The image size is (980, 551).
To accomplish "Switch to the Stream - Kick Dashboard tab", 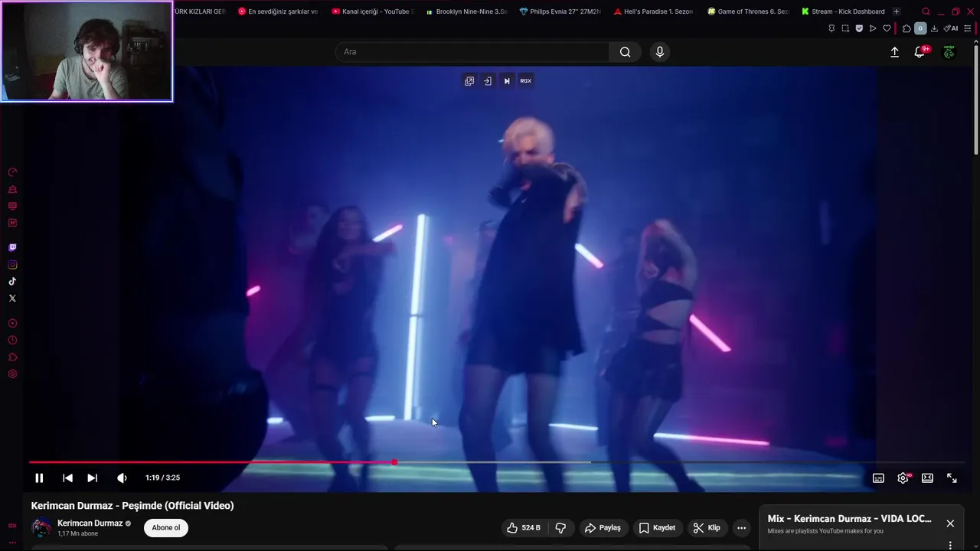I will pos(842,11).
